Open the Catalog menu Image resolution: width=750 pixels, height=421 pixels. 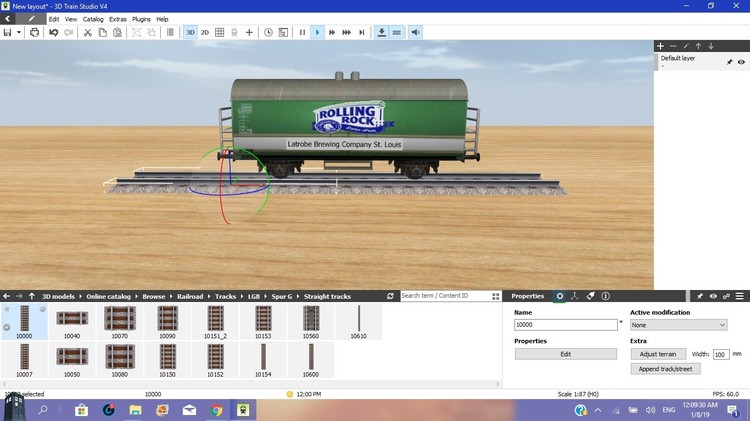(93, 19)
